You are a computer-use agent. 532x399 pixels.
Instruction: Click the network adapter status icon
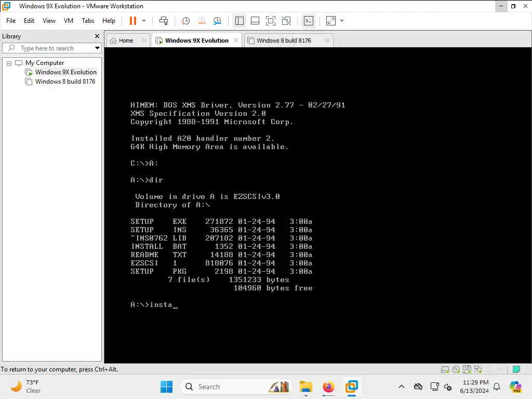tap(478, 369)
